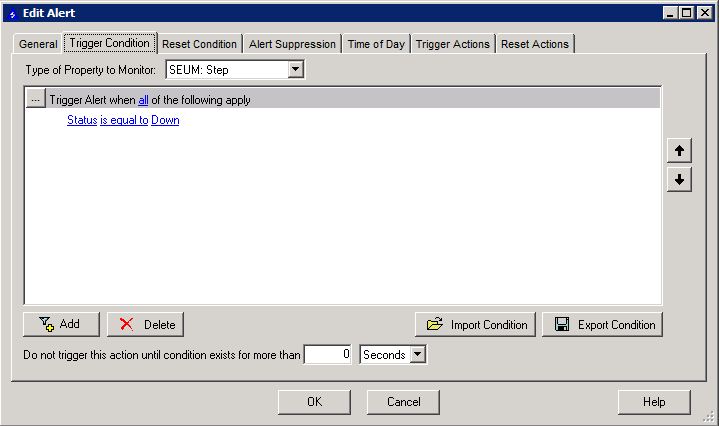
Task: Close the Edit Alert window
Action: coord(704,13)
